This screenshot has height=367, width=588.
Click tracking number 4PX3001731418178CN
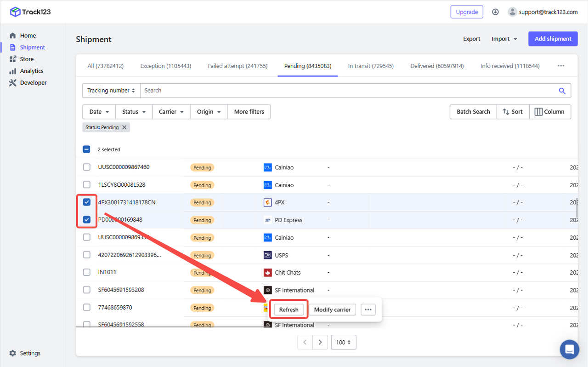(127, 202)
